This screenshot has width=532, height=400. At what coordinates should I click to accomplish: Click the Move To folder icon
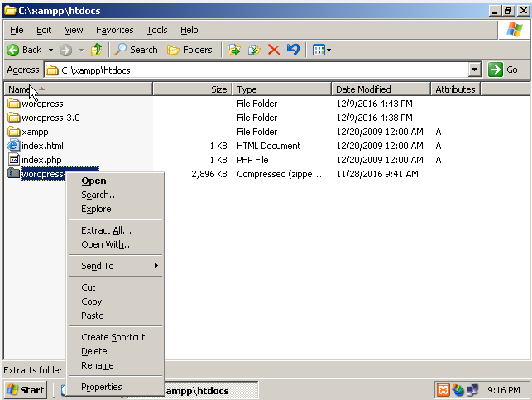[234, 51]
